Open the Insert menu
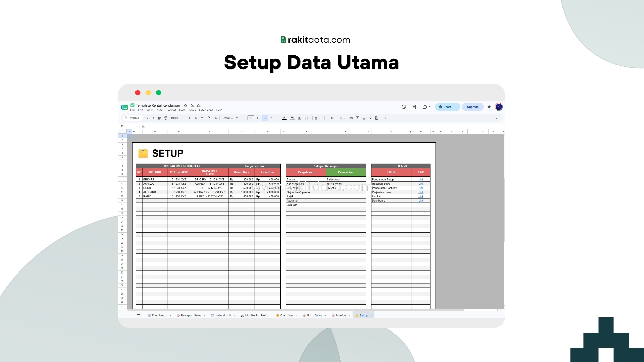 point(159,110)
